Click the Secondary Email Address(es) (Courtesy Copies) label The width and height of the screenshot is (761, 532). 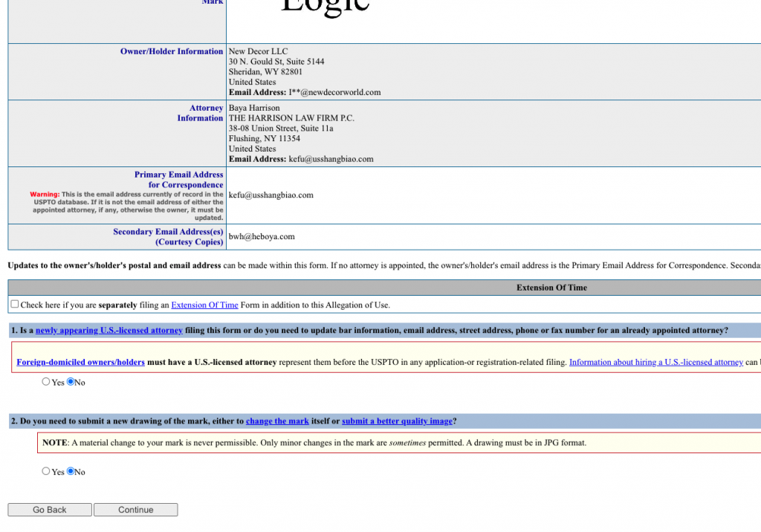point(168,236)
